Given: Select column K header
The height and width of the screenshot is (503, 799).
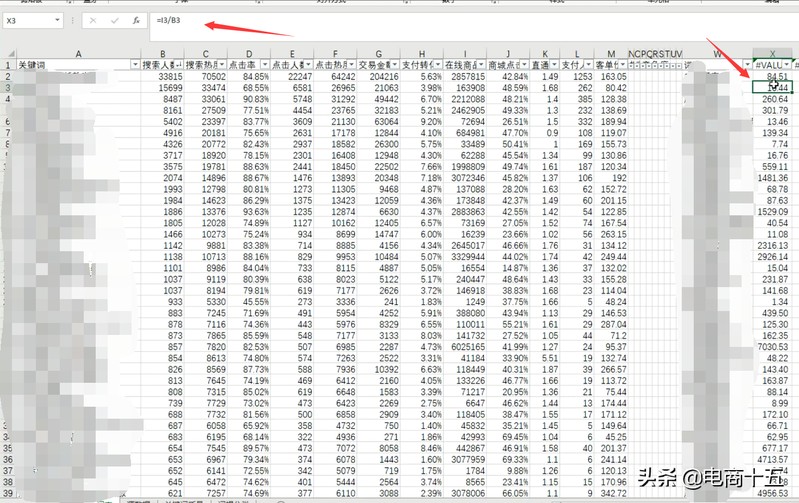Looking at the screenshot, I should (545, 54).
